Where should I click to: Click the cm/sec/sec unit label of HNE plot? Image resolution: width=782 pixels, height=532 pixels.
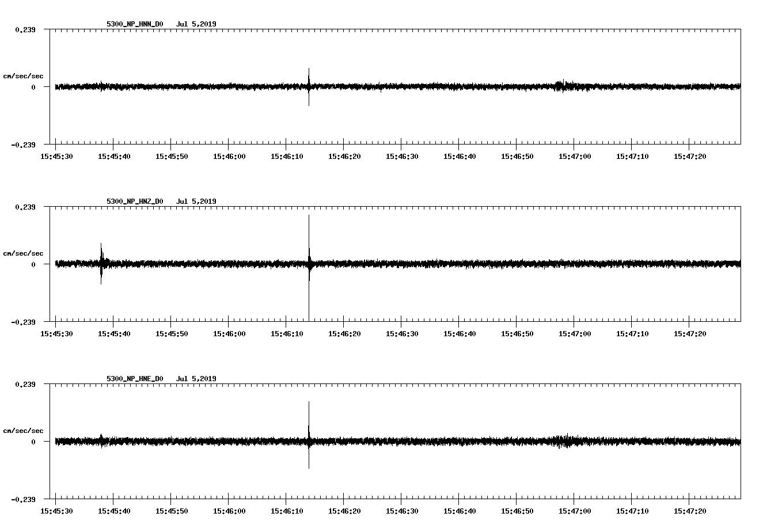point(23,431)
